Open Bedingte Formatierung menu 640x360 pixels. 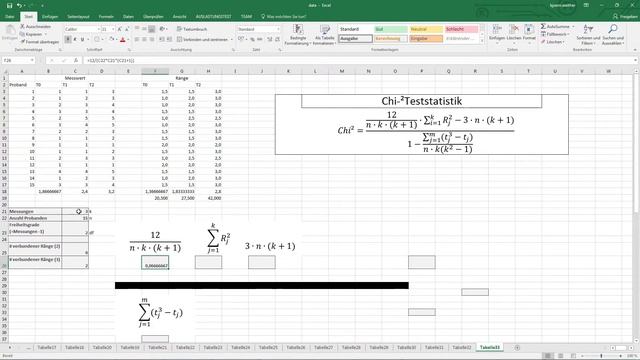(x=298, y=34)
